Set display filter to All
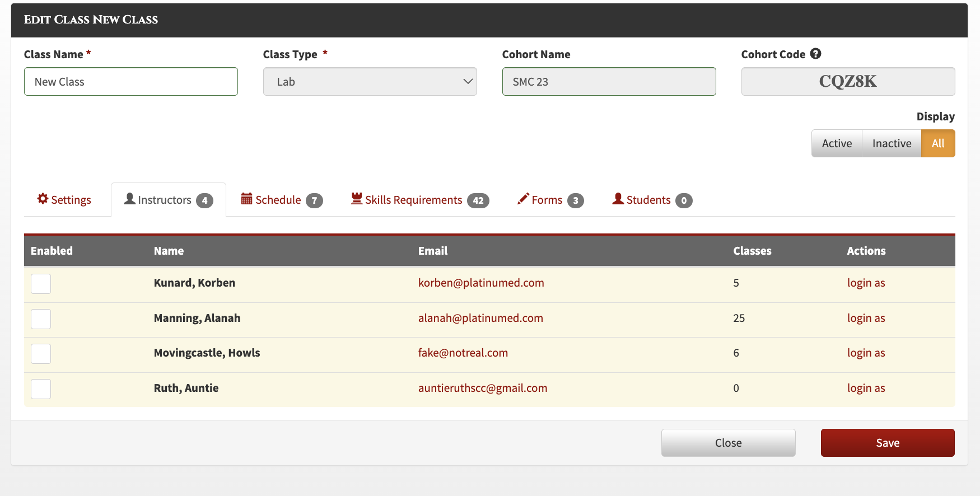Viewport: 980px width, 496px height. (938, 143)
